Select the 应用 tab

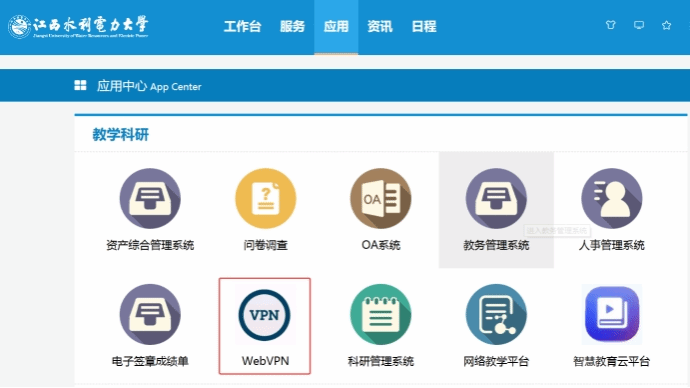336,26
